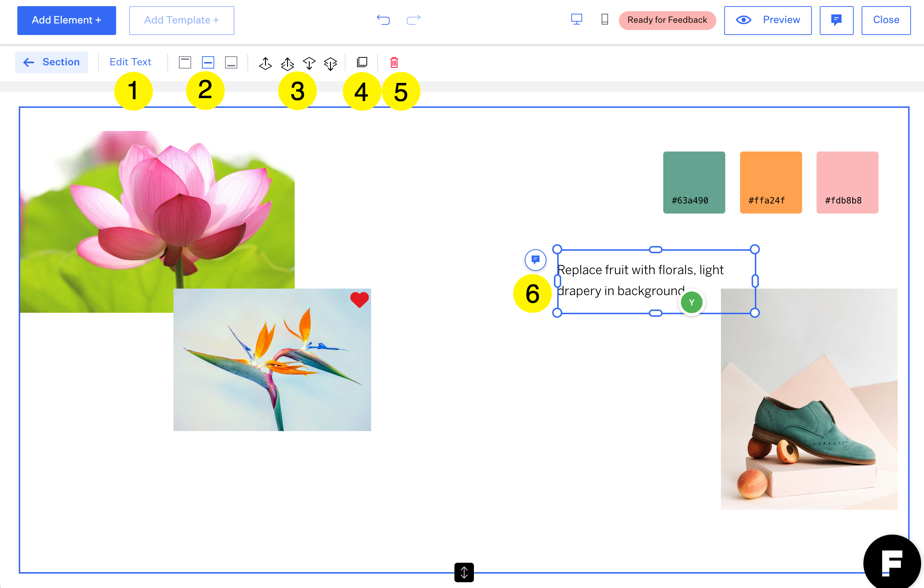924x588 pixels.
Task: Switch to desktop view icon
Action: pos(576,19)
